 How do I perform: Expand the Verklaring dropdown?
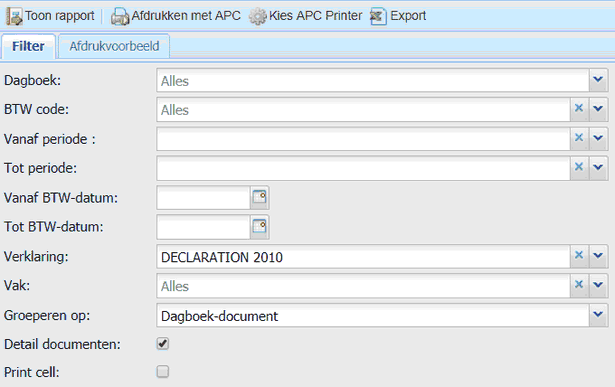click(598, 256)
